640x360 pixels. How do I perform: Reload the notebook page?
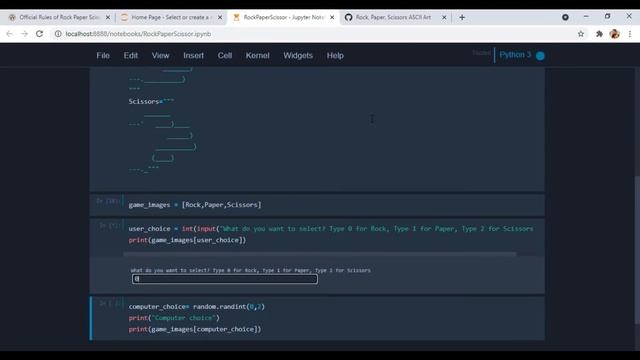pyautogui.click(x=40, y=34)
